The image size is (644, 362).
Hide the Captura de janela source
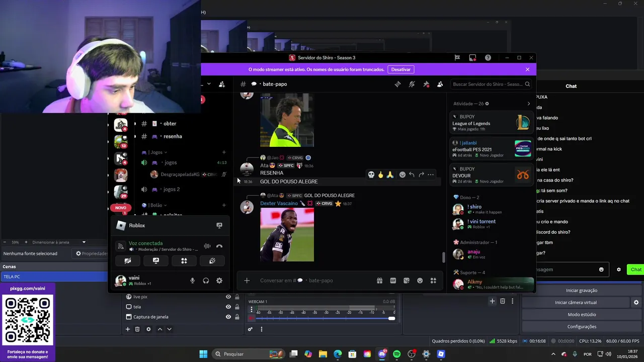[228, 317]
